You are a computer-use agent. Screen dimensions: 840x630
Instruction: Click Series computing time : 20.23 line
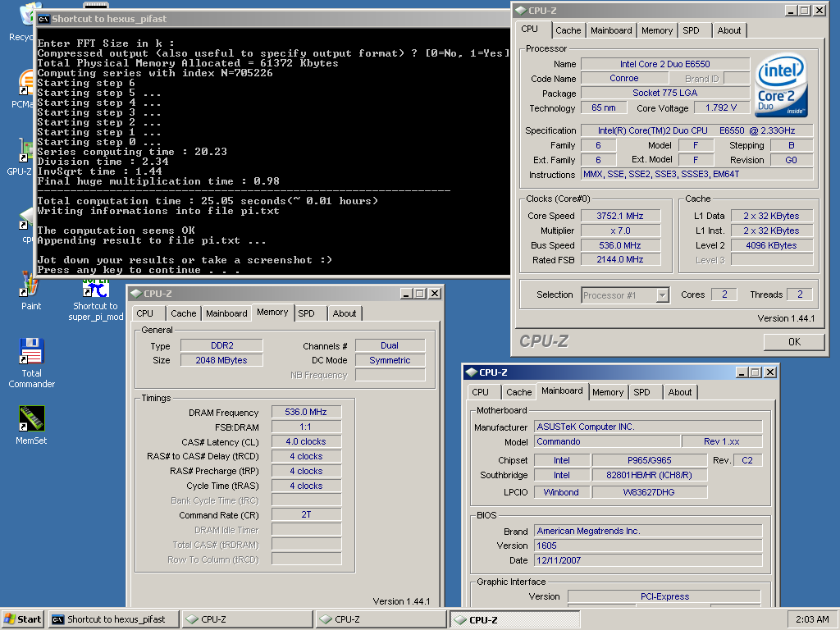click(x=132, y=152)
